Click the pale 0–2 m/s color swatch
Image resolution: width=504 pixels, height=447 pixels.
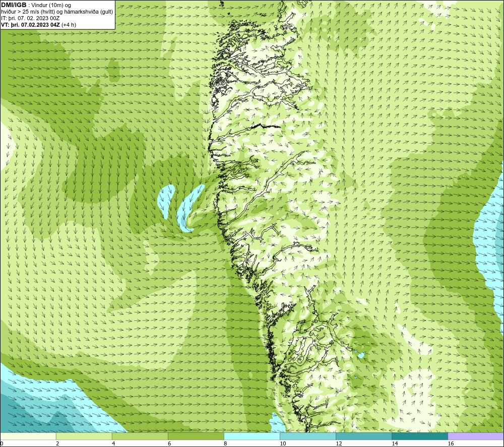28,436
